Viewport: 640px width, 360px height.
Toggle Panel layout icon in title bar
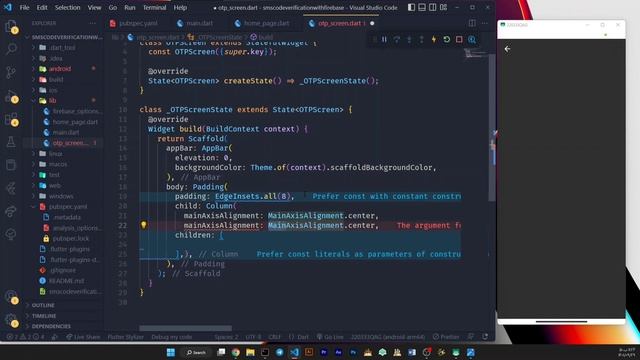click(422, 7)
